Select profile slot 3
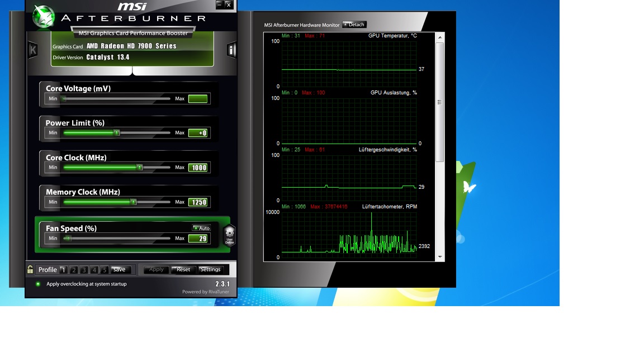Image resolution: width=644 pixels, height=362 pixels. pos(84,270)
